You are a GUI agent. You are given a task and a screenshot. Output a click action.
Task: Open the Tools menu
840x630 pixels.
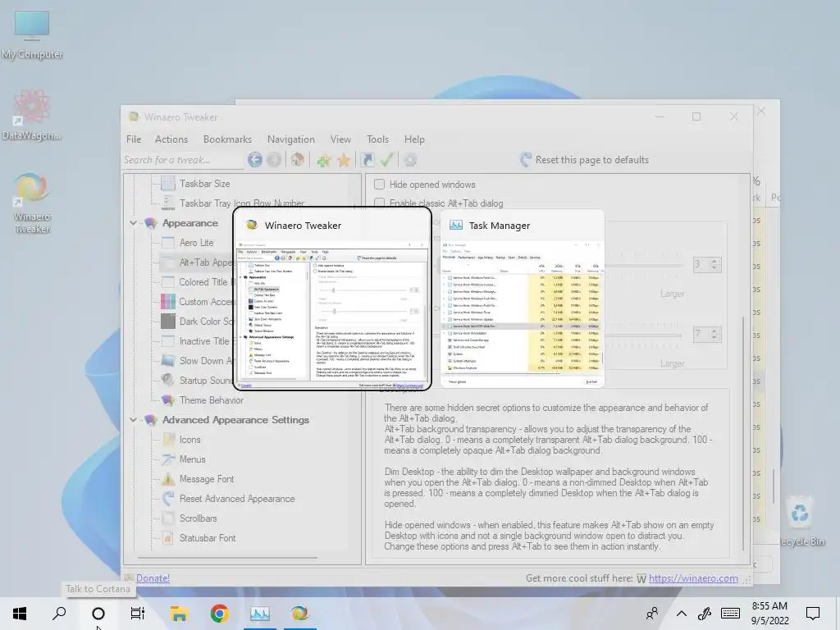tap(377, 139)
